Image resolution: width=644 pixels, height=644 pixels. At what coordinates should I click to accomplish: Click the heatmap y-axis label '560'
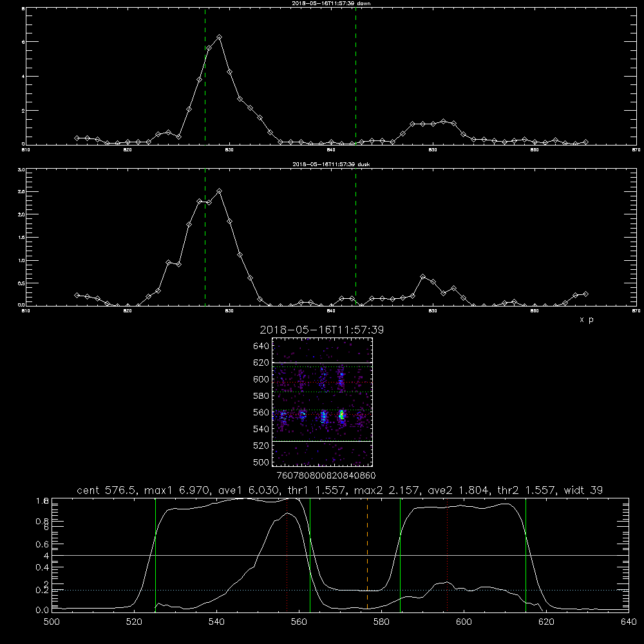tap(261, 412)
